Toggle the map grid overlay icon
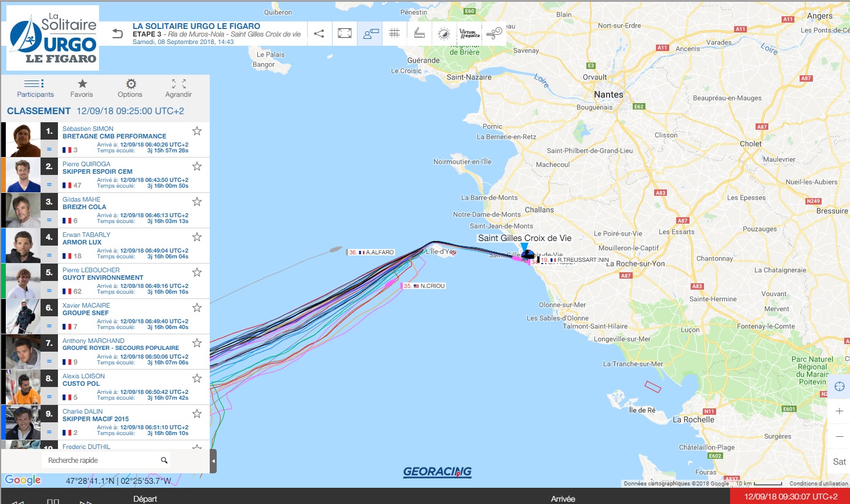Screen dimensions: 850x504 click(395, 34)
